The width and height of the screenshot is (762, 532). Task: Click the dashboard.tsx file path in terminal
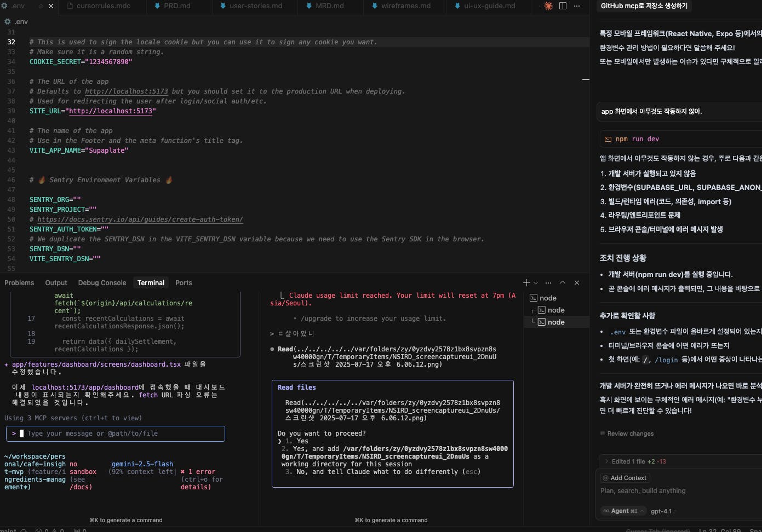(96, 365)
